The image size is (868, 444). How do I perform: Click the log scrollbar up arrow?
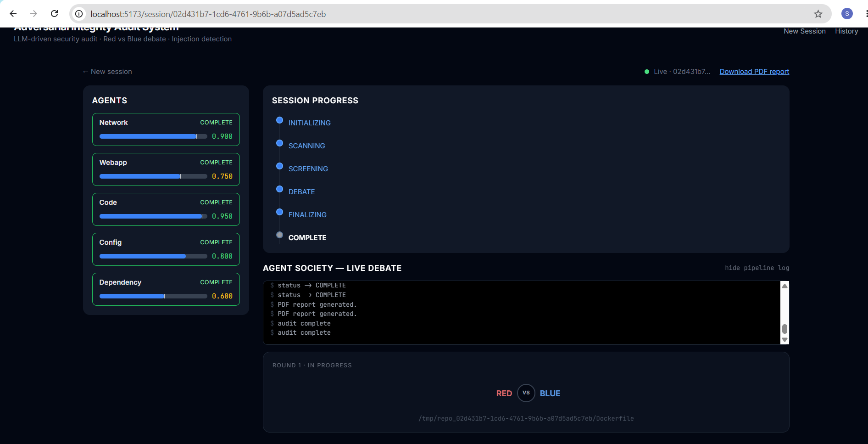pos(785,286)
